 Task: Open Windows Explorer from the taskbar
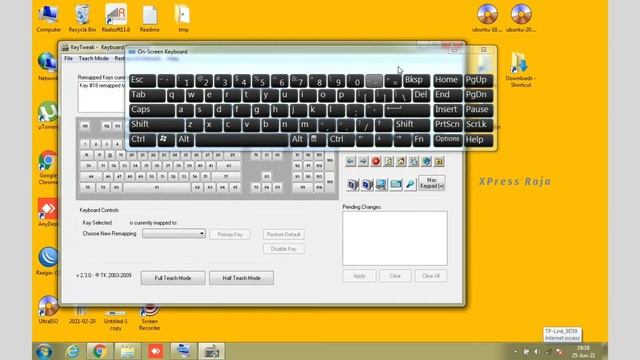tap(127, 351)
